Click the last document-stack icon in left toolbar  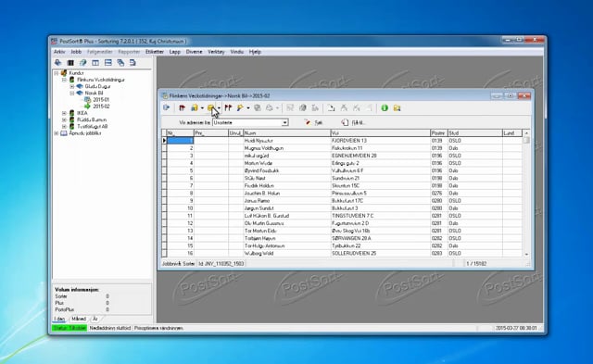tap(132, 63)
